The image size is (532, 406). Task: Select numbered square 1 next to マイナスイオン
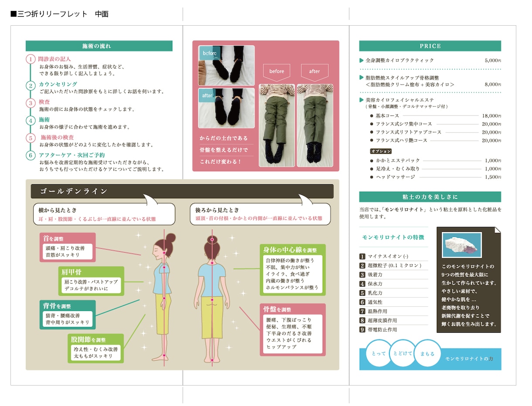(x=362, y=257)
